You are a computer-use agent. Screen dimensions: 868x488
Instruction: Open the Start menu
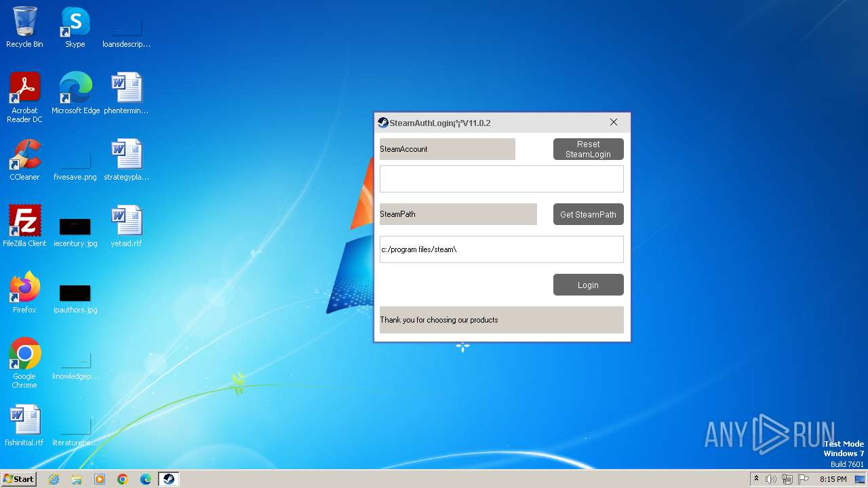point(19,479)
